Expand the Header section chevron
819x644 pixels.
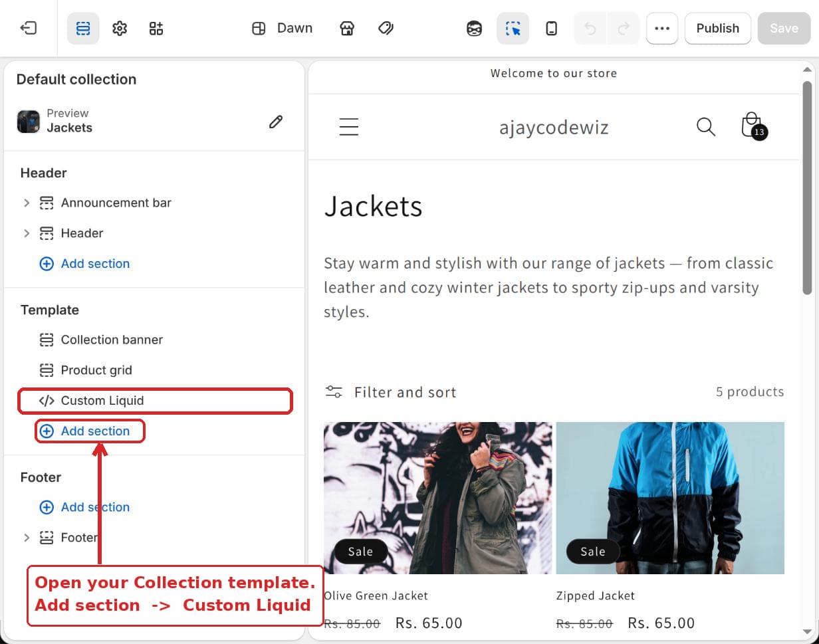[27, 233]
